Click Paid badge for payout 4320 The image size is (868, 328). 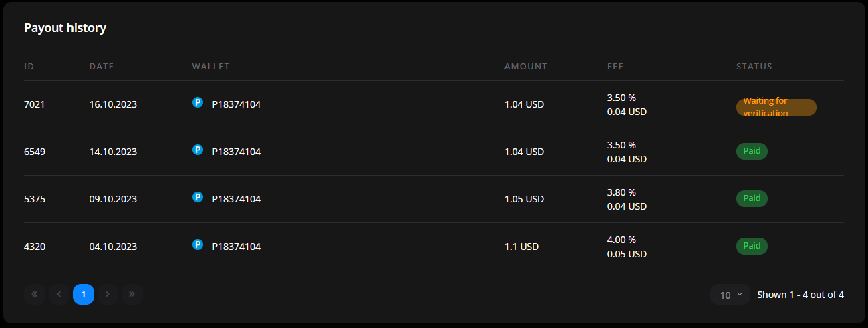(752, 246)
